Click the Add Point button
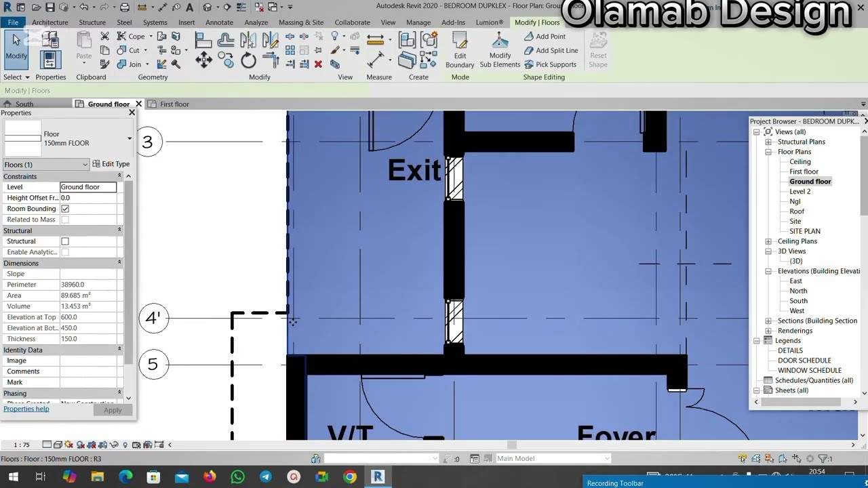The width and height of the screenshot is (868, 488). [x=544, y=36]
